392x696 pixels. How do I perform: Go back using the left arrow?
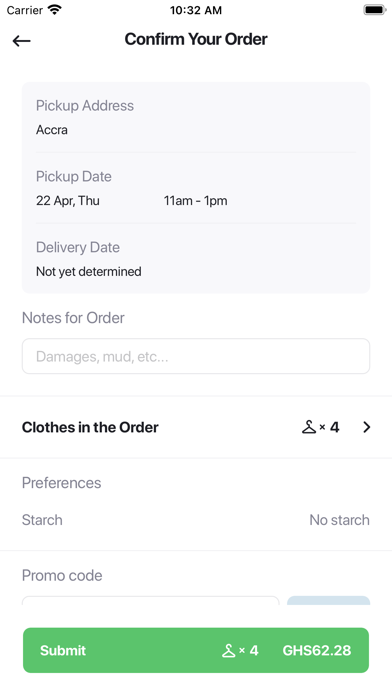point(21,41)
